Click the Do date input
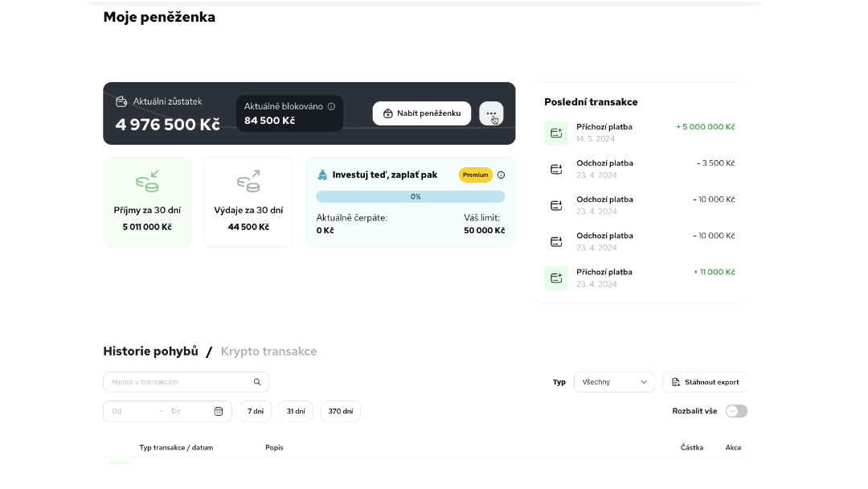Viewport: 868px width, 489px height. pyautogui.click(x=188, y=412)
